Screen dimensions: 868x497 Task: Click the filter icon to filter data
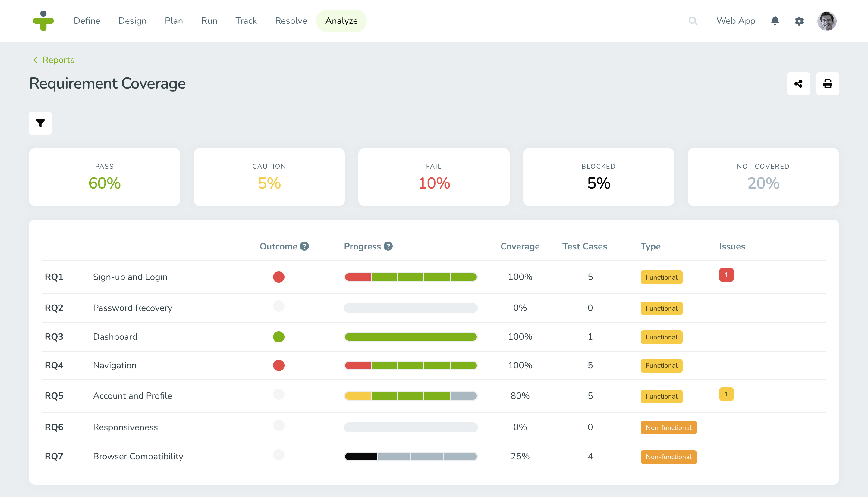[41, 123]
